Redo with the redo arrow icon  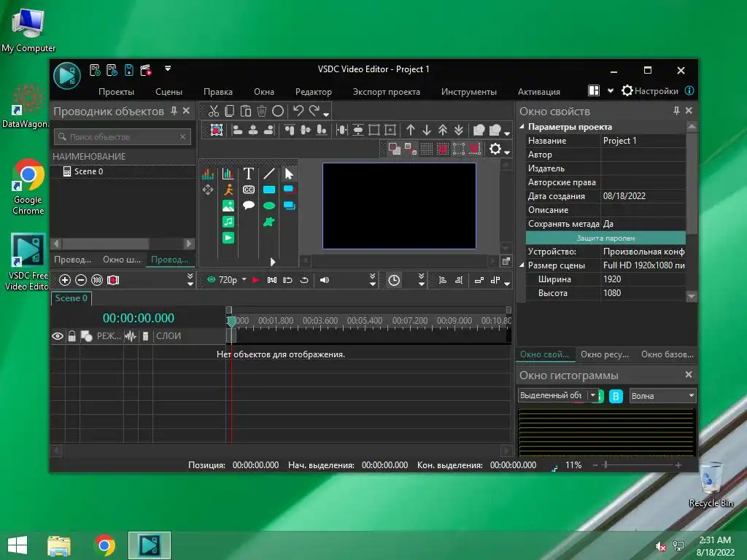coord(314,111)
